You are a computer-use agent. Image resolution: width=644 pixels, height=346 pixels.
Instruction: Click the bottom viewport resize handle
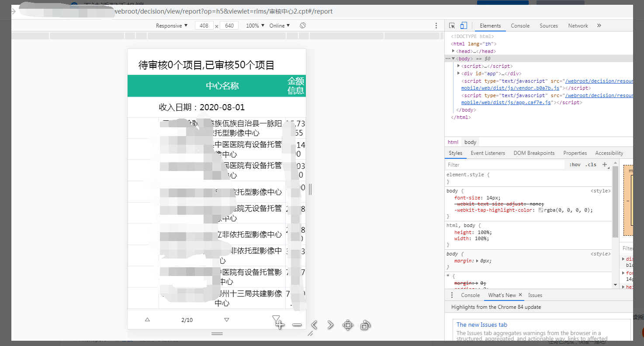tap(217, 334)
